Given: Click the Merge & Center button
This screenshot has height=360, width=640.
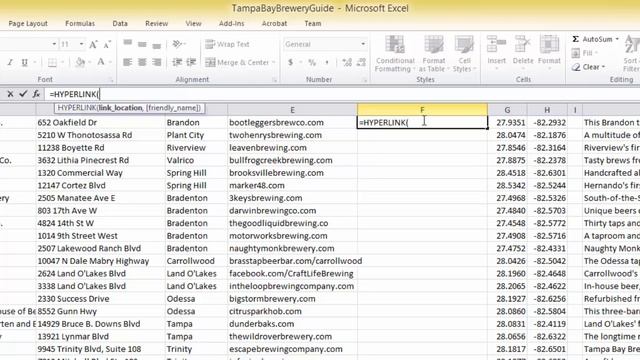Looking at the screenshot, I should pyautogui.click(x=237, y=62).
